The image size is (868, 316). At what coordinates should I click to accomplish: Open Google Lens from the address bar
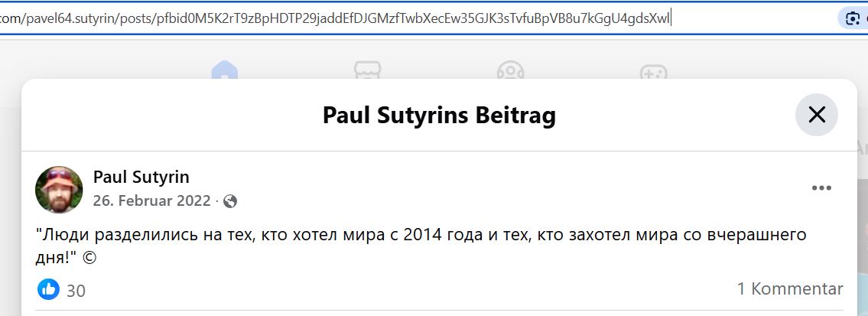pos(853,18)
